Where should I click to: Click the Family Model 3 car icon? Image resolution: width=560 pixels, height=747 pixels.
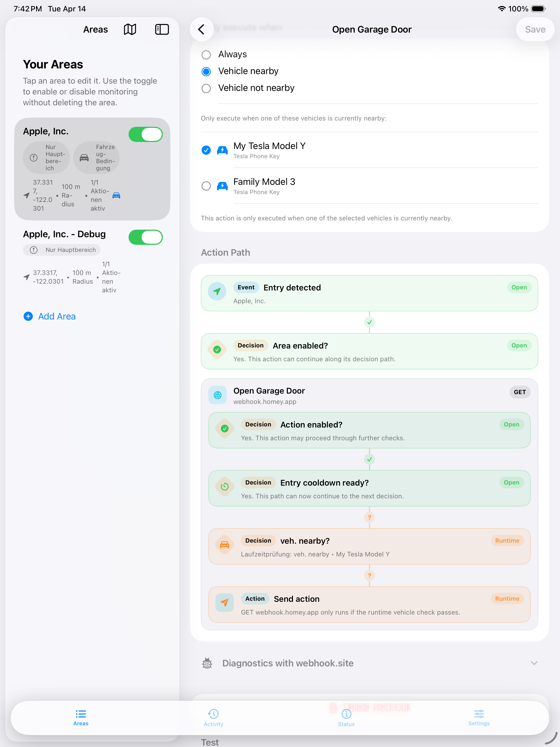222,186
